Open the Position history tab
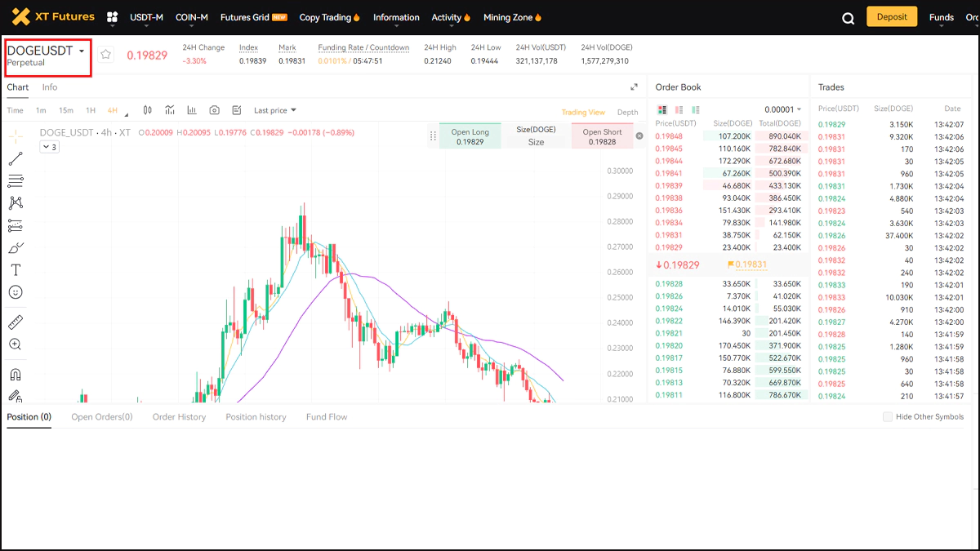The image size is (980, 551). pyautogui.click(x=256, y=417)
